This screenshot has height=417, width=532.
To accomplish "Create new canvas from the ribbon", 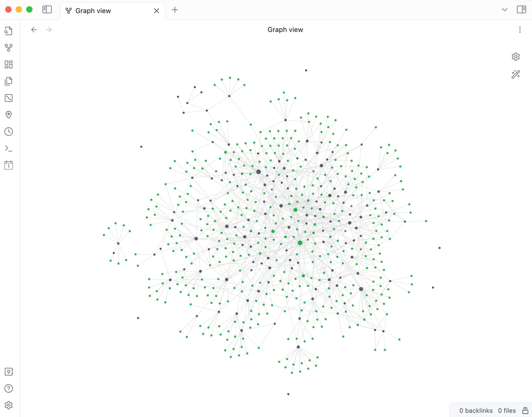I will click(x=9, y=64).
